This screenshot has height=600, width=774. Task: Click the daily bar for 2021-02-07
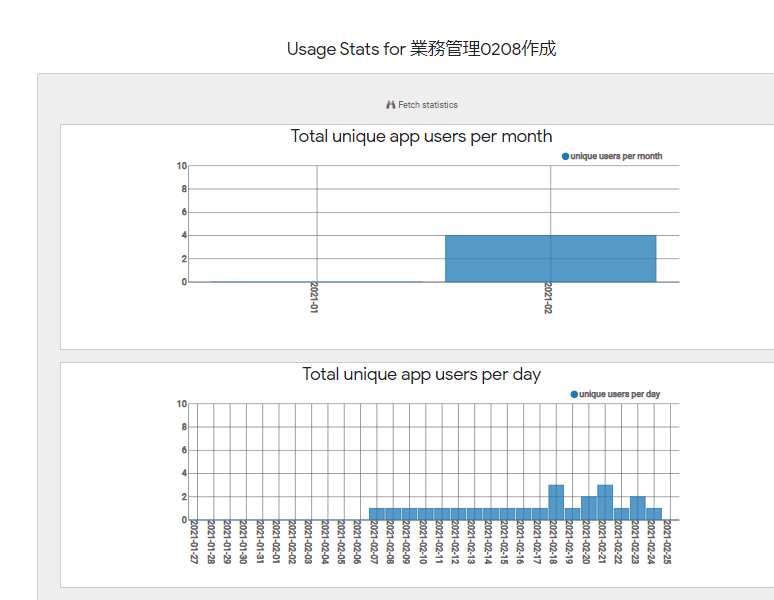click(377, 514)
